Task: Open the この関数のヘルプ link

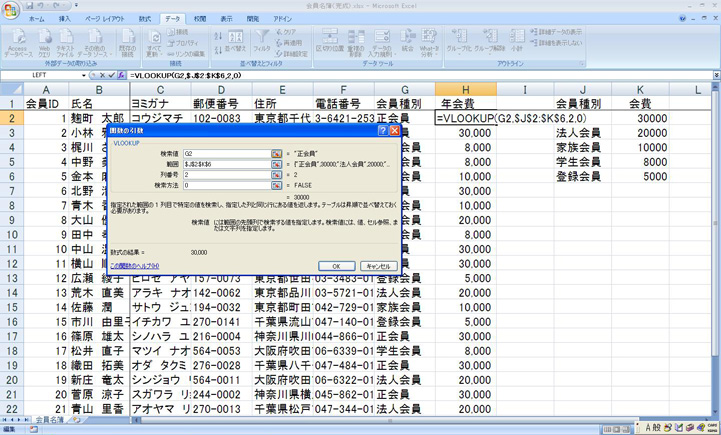Action: [135, 266]
